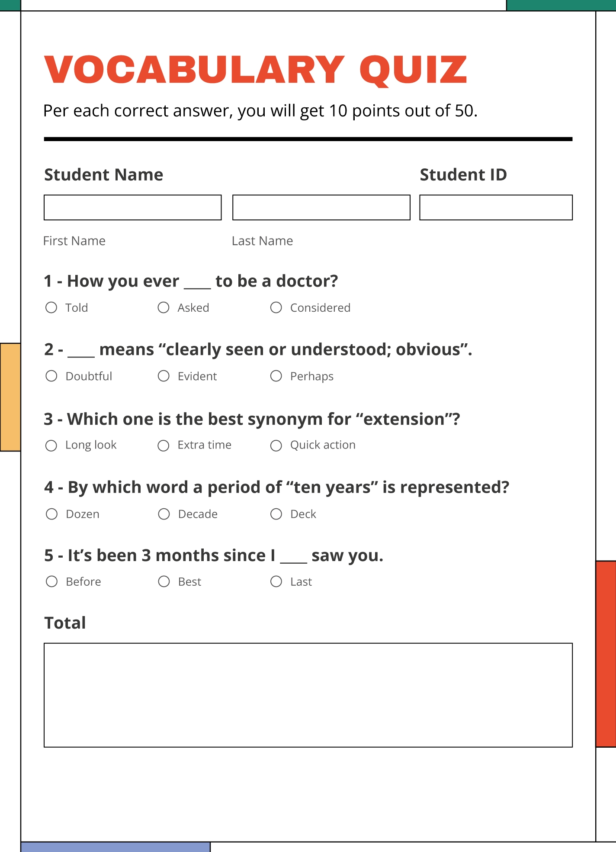Select the "Evident" radio button
This screenshot has height=852, width=616.
pos(164,376)
